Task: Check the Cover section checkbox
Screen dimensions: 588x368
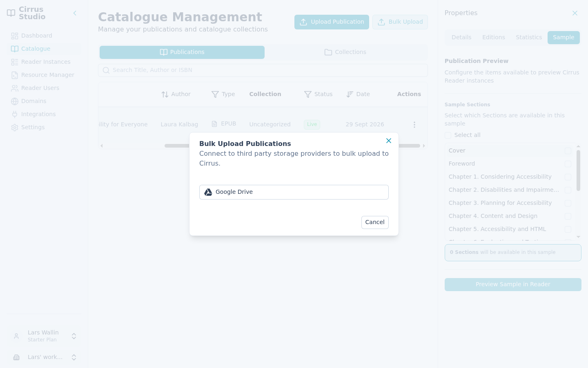Action: click(x=568, y=151)
